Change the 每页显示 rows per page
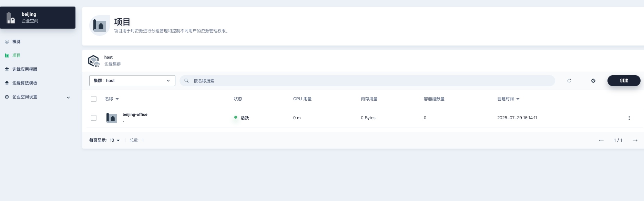Image resolution: width=644 pixels, height=201 pixels. coord(114,140)
